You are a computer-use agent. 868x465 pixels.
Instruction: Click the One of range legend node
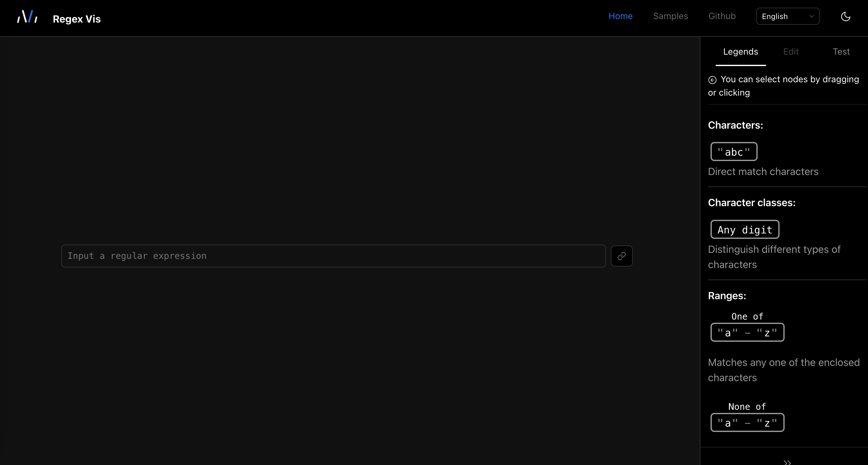pyautogui.click(x=747, y=333)
